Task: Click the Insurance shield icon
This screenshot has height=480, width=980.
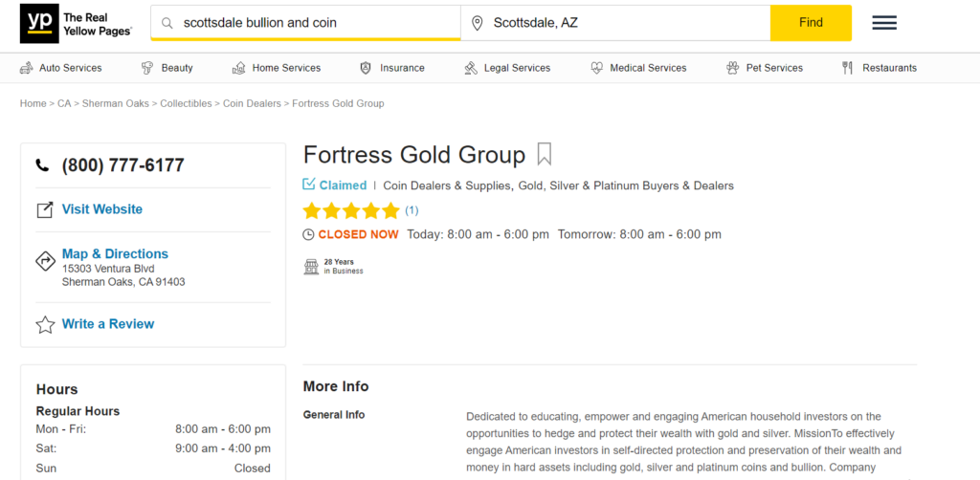Action: coord(366,68)
